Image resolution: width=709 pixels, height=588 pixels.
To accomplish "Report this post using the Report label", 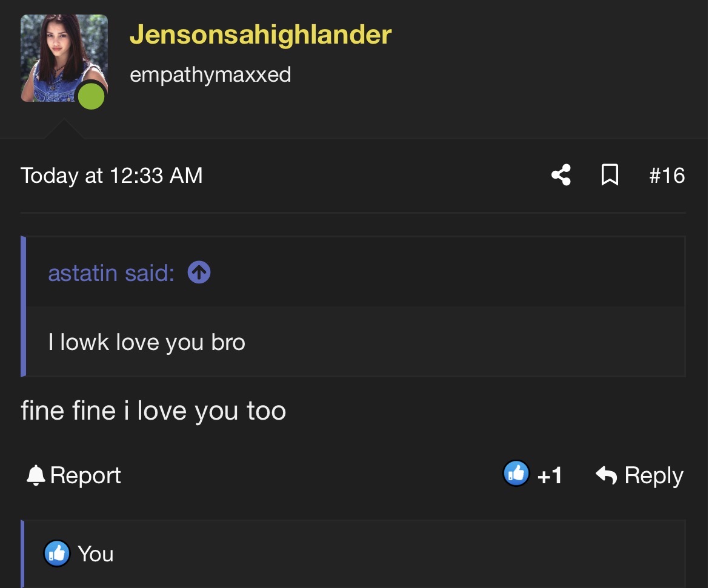I will [85, 475].
